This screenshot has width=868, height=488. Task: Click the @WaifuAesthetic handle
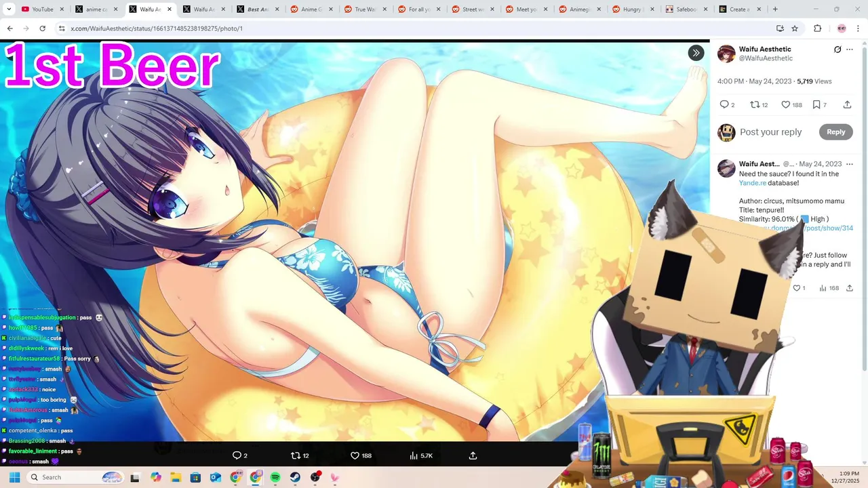(766, 58)
